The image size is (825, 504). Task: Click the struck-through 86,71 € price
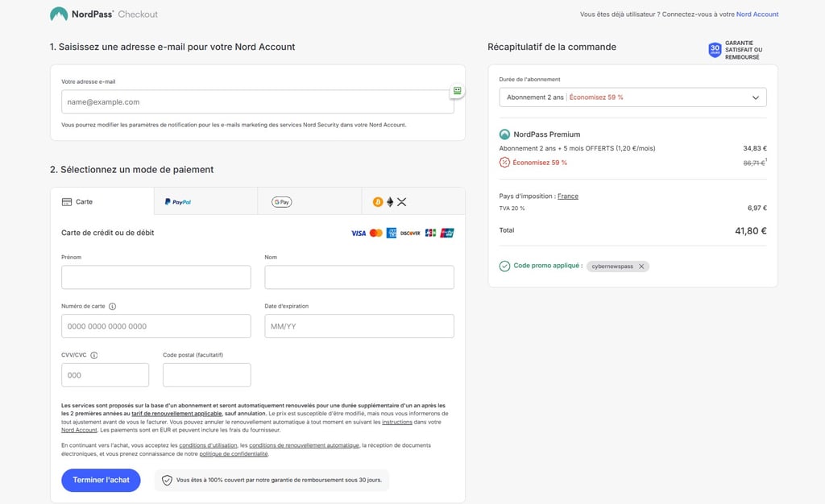coord(753,163)
